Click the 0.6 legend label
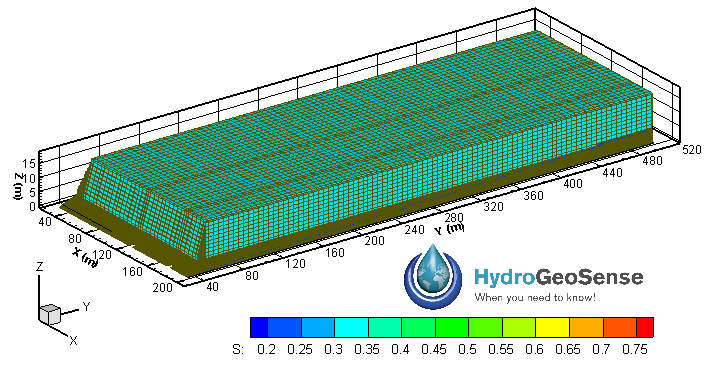This screenshot has height=378, width=706. click(534, 350)
